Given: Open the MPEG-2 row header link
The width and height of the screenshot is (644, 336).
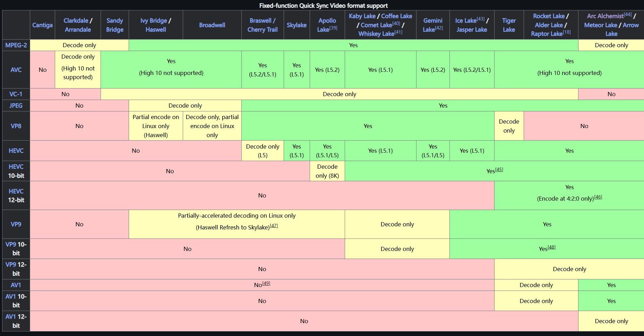Looking at the screenshot, I should pyautogui.click(x=16, y=45).
